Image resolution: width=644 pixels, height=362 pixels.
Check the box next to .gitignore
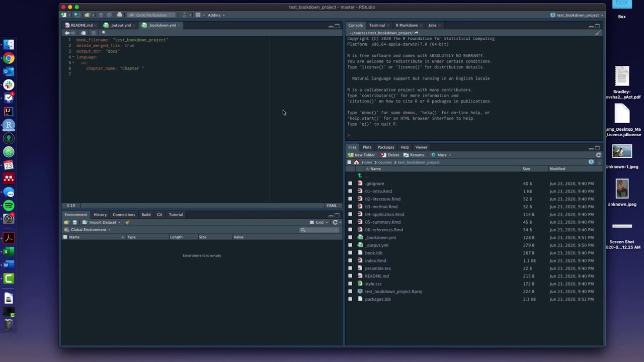[350, 184]
